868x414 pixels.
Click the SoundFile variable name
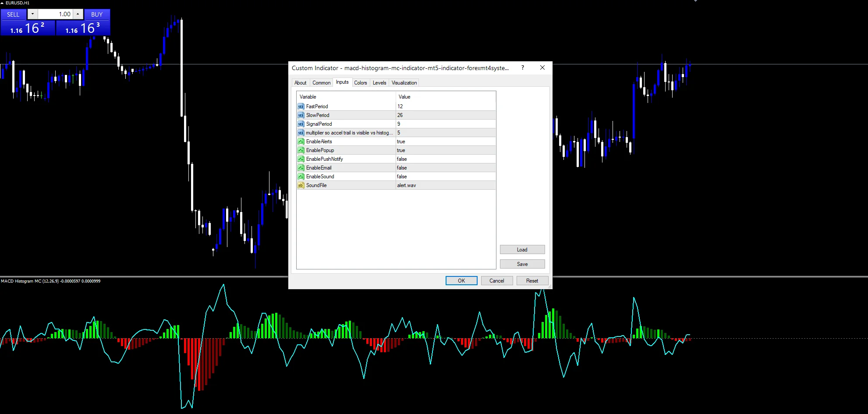coord(316,185)
